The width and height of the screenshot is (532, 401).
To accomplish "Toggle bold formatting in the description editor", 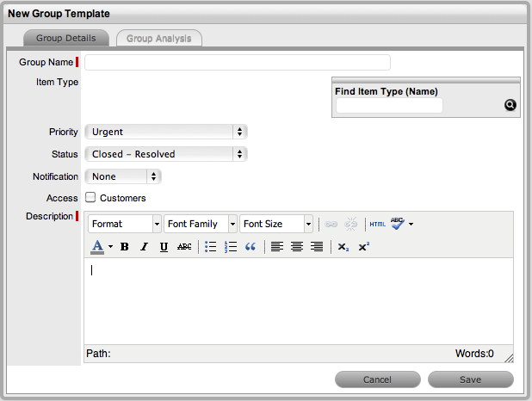I will pos(125,247).
